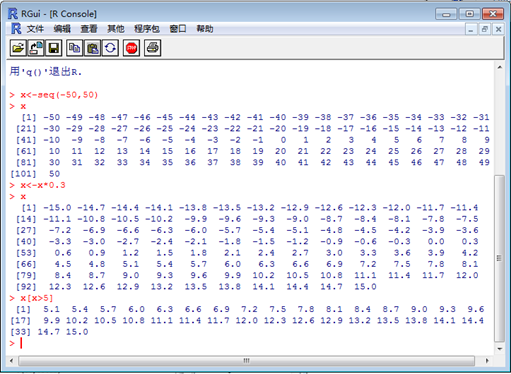Click the command line x[x>5]
The image size is (511, 374).
(x=37, y=298)
